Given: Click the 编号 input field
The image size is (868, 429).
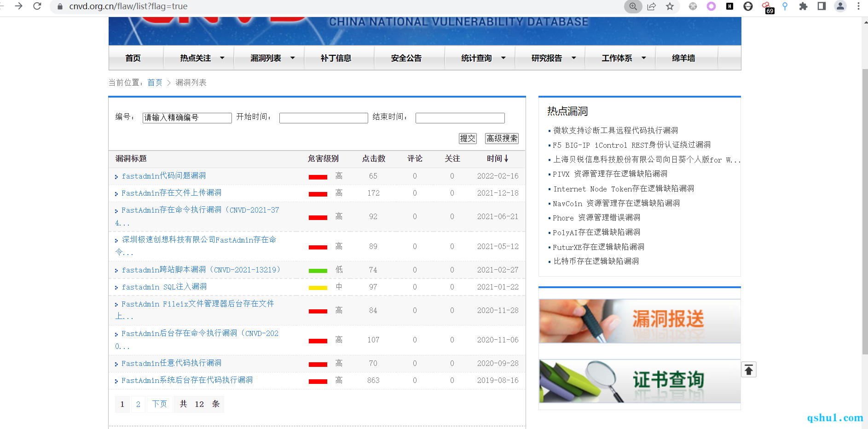Looking at the screenshot, I should (187, 118).
